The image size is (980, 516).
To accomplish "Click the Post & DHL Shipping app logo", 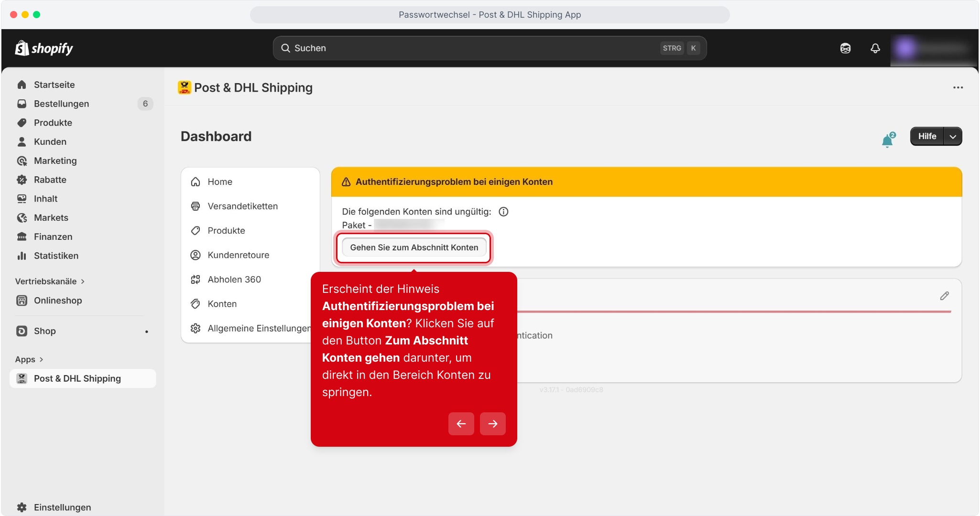I will click(x=184, y=87).
